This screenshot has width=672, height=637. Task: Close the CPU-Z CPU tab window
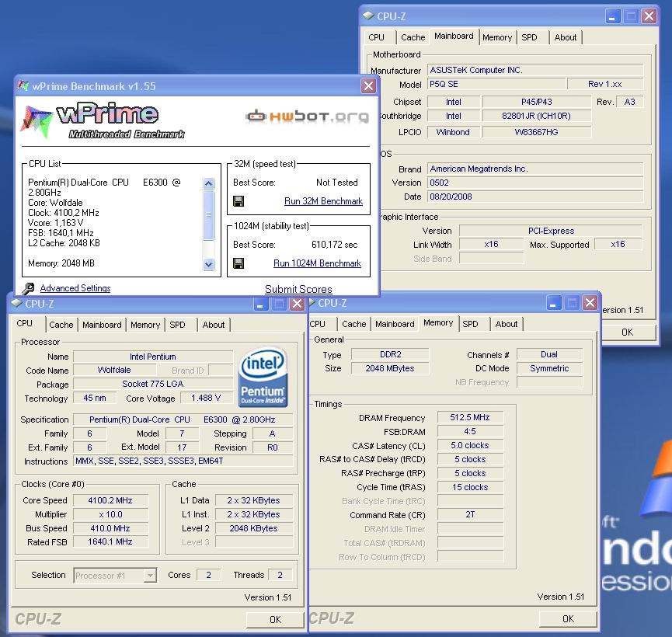[x=297, y=304]
